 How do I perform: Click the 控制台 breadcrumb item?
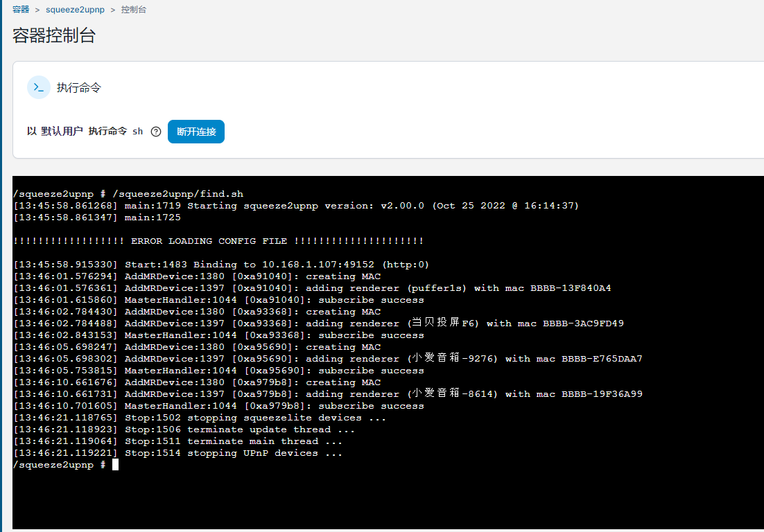[x=134, y=9]
